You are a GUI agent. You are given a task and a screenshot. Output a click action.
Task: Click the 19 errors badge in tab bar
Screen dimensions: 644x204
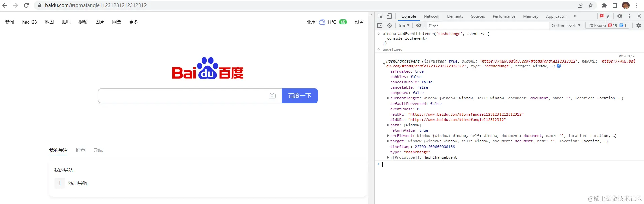[x=604, y=16]
